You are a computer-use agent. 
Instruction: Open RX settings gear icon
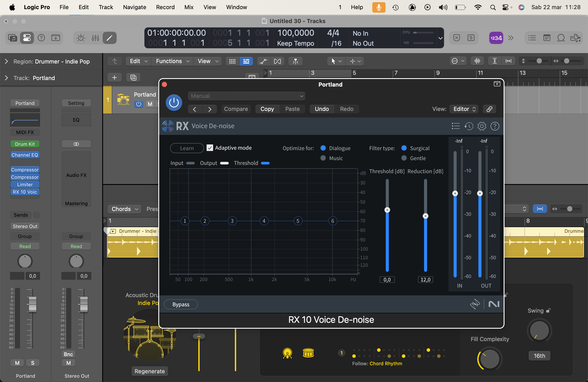coord(482,126)
